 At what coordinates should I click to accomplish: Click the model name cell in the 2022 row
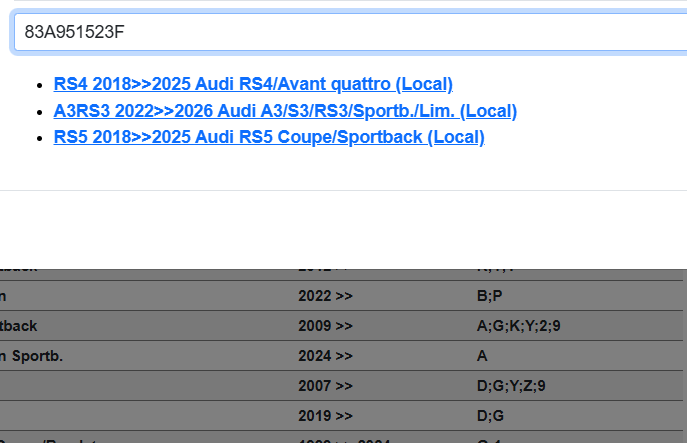100,297
